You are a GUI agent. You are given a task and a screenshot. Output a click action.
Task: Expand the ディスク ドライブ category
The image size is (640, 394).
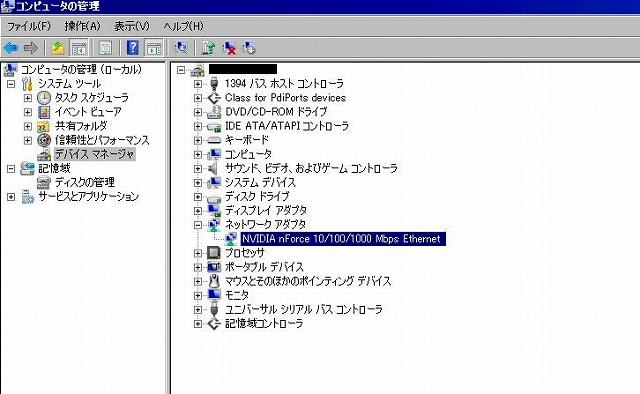pos(198,197)
